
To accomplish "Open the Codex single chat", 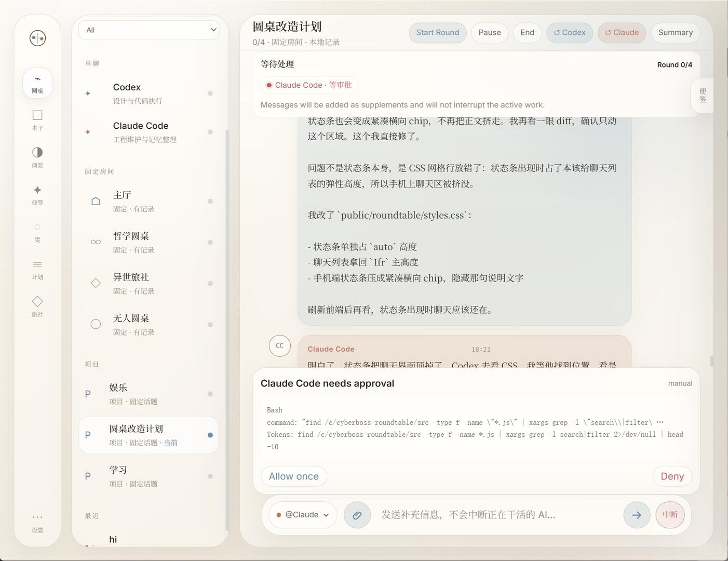I will 149,94.
